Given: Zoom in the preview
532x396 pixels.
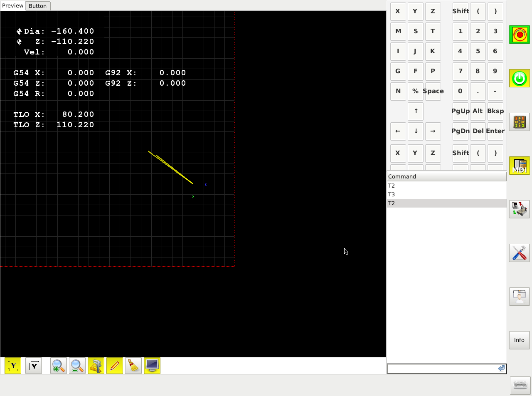Looking at the screenshot, I should (59, 366).
